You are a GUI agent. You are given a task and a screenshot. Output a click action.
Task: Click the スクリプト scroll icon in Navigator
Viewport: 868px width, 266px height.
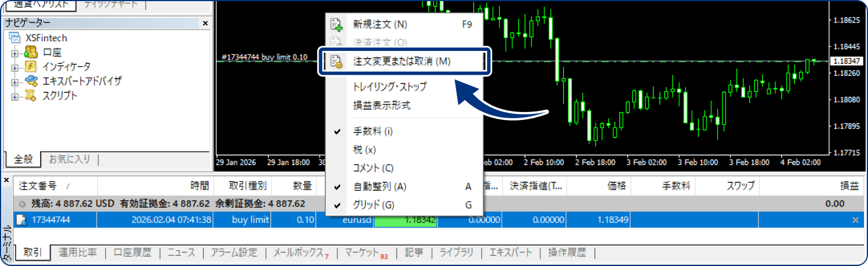31,95
